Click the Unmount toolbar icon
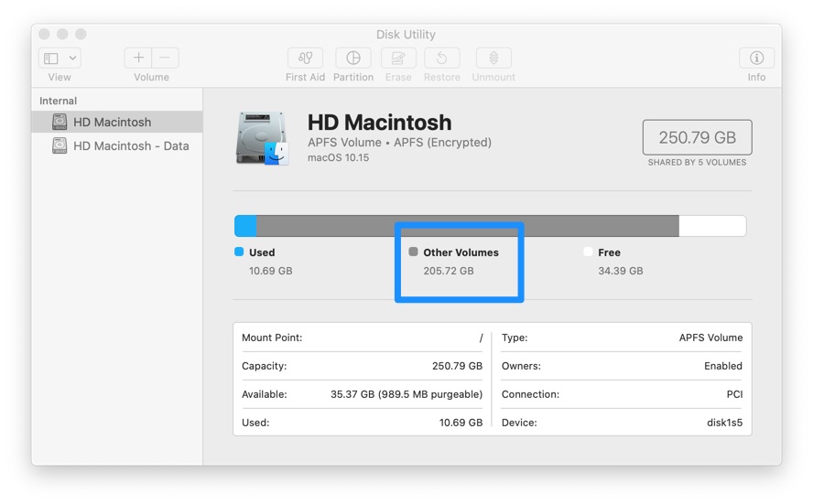813x504 pixels. point(493,58)
